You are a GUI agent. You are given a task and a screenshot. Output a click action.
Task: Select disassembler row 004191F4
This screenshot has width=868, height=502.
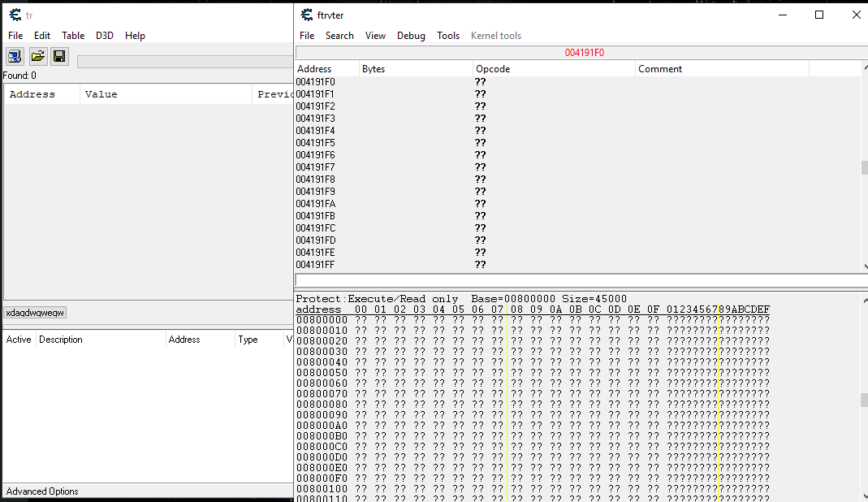(578, 131)
